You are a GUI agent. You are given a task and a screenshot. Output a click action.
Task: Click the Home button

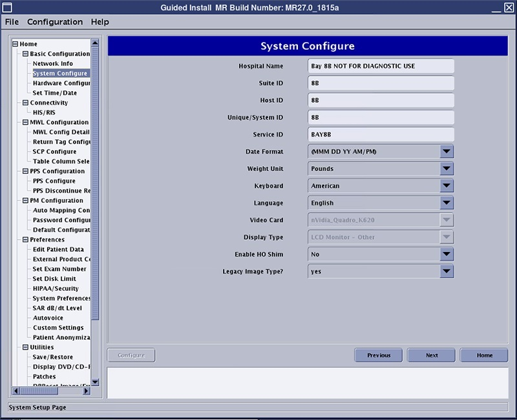[484, 355]
